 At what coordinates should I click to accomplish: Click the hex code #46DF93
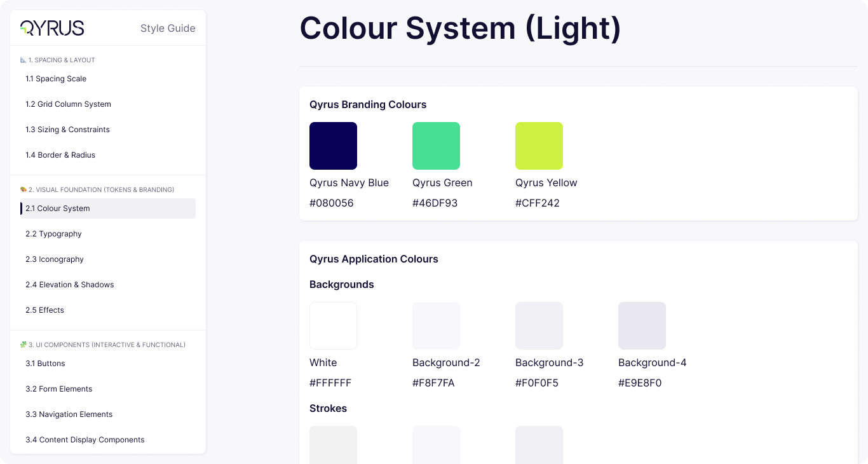click(435, 203)
